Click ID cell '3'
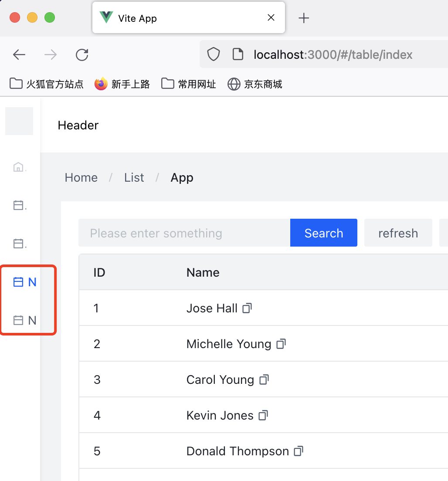Screen dimensions: 448x481 [x=97, y=379]
